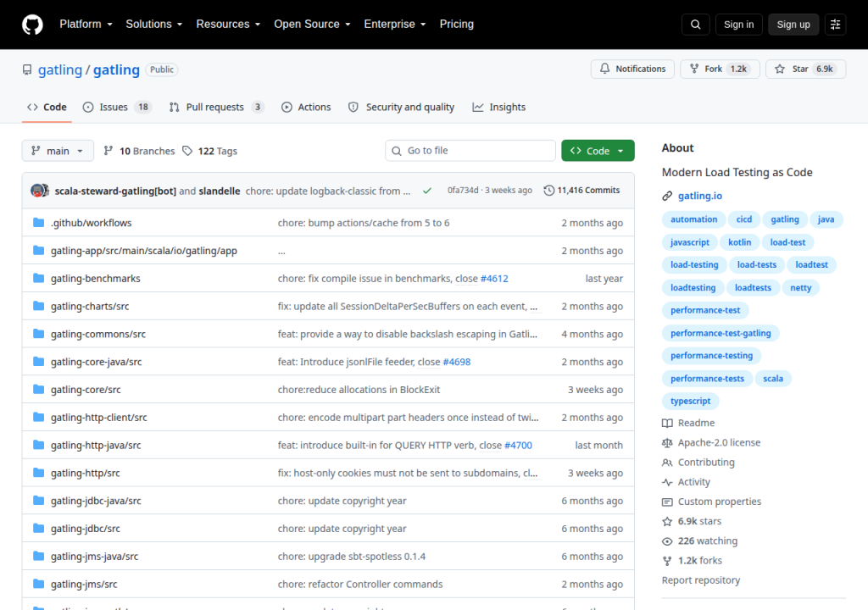Open the Contributing guidelines link
The height and width of the screenshot is (610, 868).
(698, 463)
